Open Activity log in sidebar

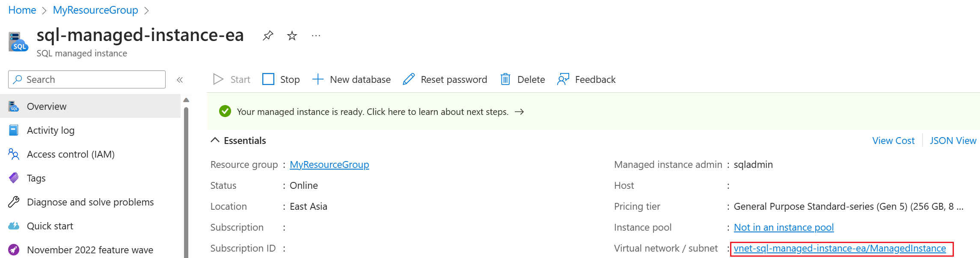pyautogui.click(x=50, y=130)
